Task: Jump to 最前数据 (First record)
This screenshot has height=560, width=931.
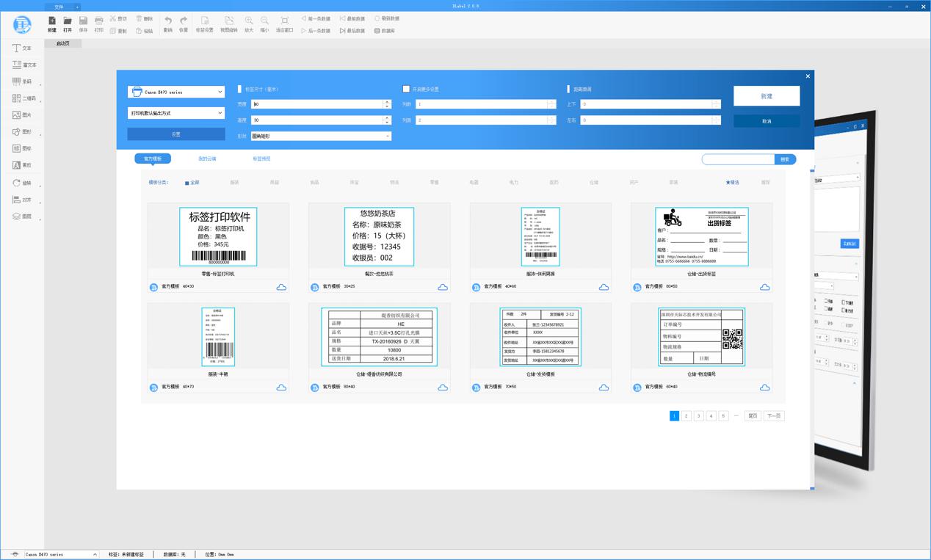Action: click(x=352, y=18)
